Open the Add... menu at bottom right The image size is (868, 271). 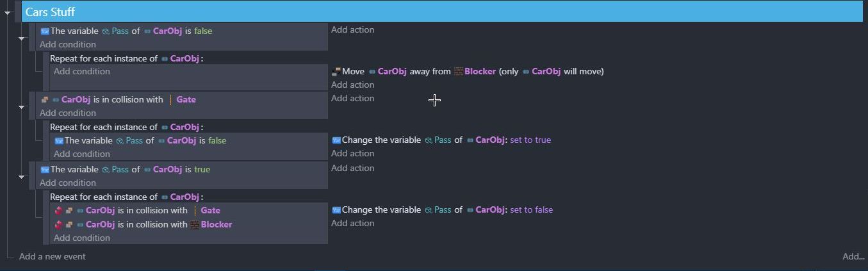pos(853,256)
